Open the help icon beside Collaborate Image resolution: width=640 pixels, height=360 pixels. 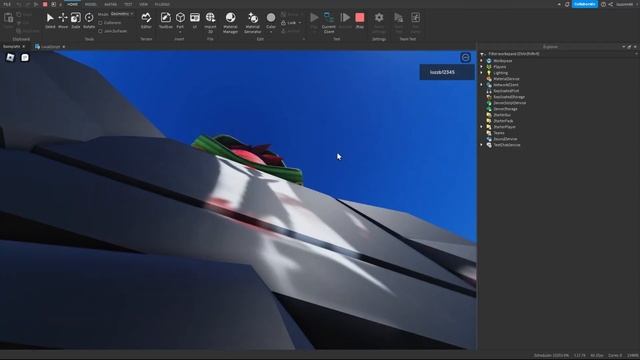coord(603,4)
